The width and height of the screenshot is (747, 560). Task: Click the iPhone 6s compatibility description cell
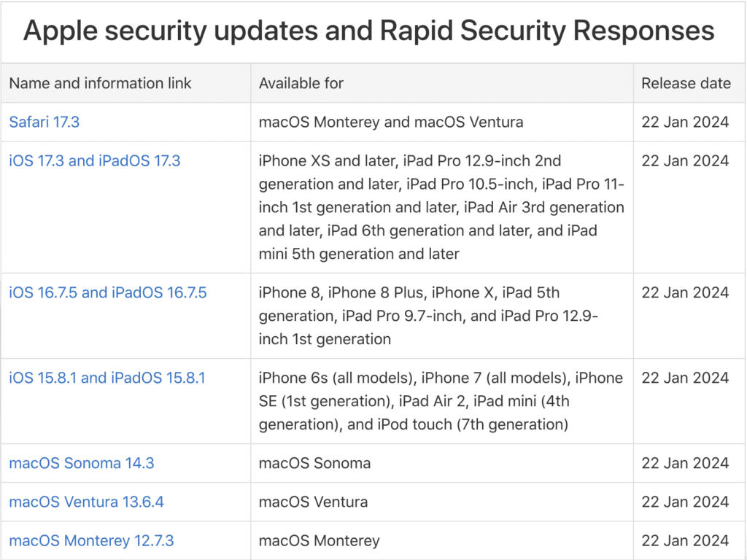pyautogui.click(x=441, y=401)
